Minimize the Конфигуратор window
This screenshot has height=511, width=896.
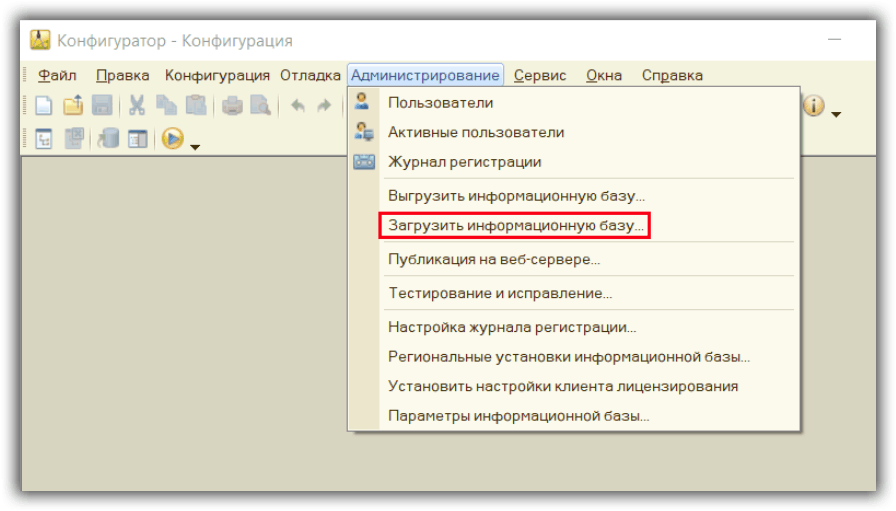837,40
